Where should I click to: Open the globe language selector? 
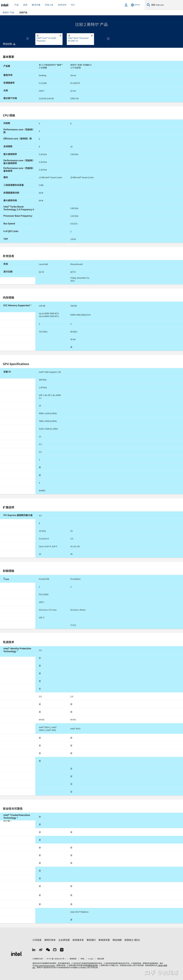(x=132, y=5)
